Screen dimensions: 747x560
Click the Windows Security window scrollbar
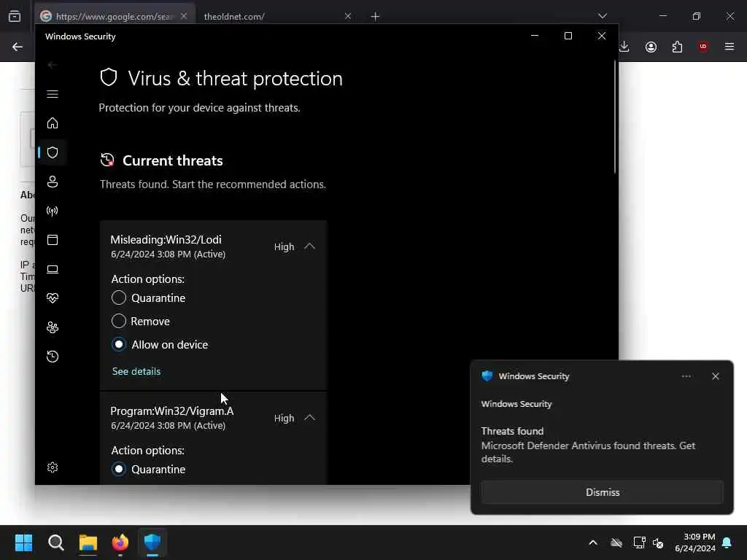(615, 117)
